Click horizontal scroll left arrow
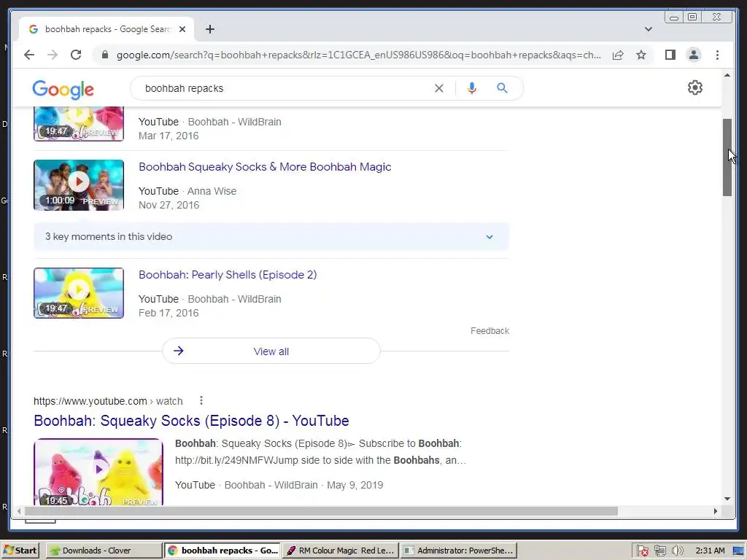 pyautogui.click(x=18, y=511)
